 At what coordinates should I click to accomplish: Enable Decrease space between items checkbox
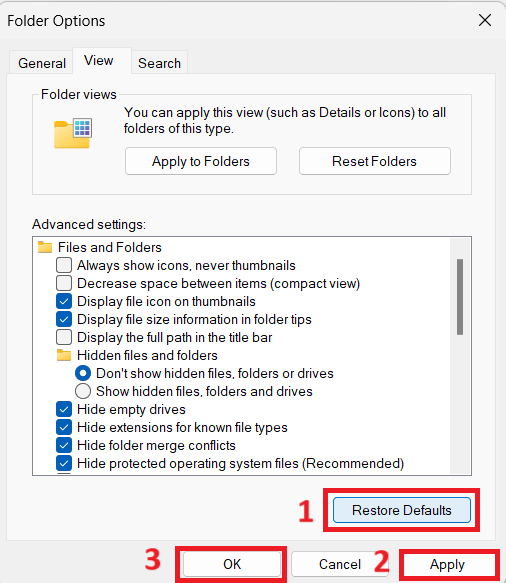64,283
